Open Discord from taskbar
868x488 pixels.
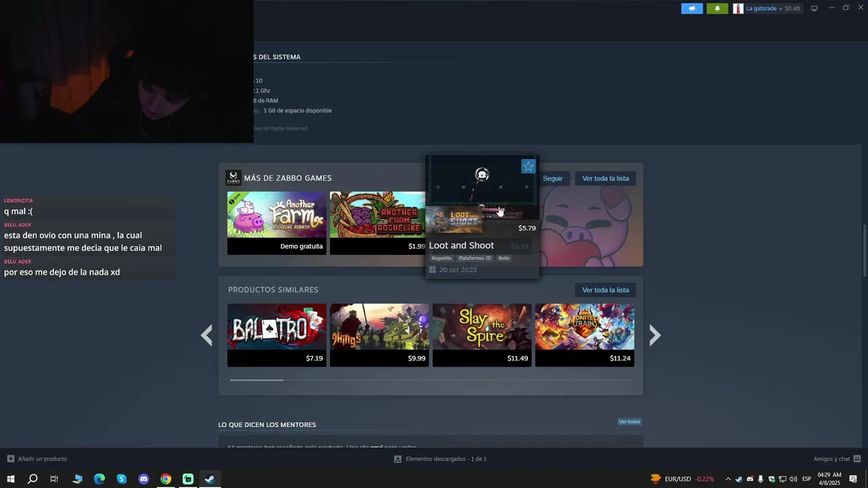pos(144,479)
